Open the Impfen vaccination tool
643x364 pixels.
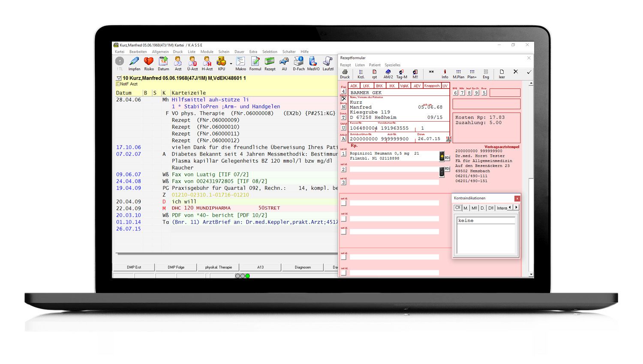pyautogui.click(x=134, y=63)
